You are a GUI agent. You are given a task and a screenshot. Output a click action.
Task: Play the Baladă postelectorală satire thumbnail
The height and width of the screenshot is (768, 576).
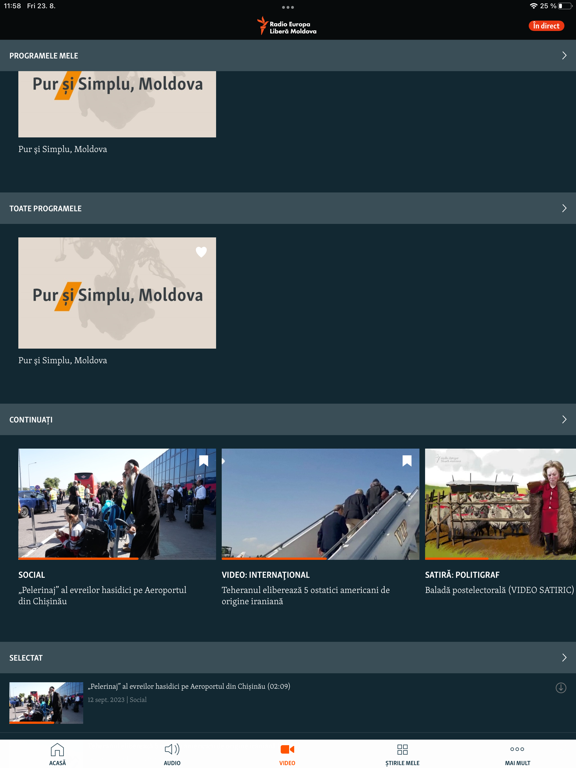coord(500,504)
